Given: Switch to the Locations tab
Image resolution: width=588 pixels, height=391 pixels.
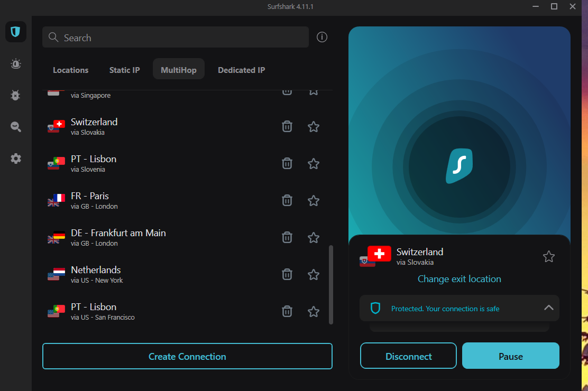Looking at the screenshot, I should pyautogui.click(x=70, y=70).
